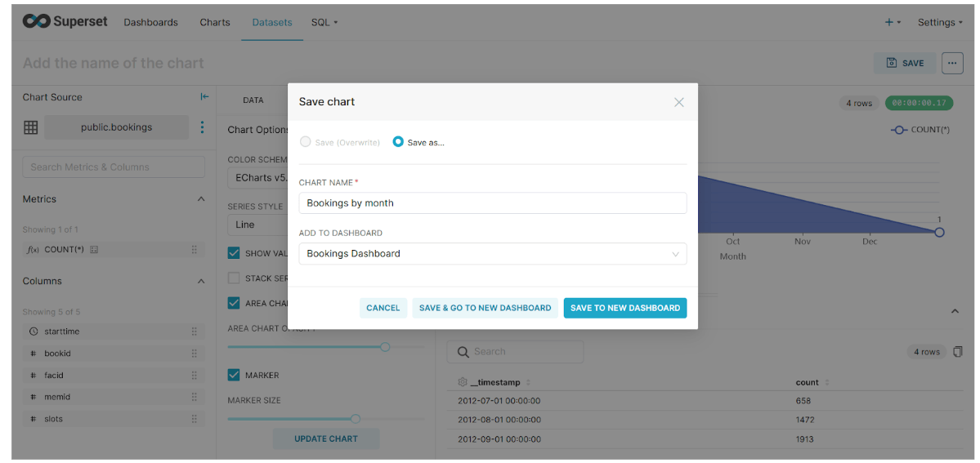980x463 pixels.
Task: Open the dataset three-dot options menu
Action: coord(203,127)
